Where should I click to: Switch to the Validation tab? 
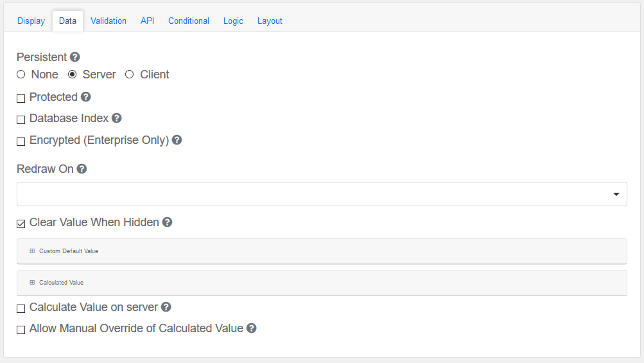click(109, 21)
